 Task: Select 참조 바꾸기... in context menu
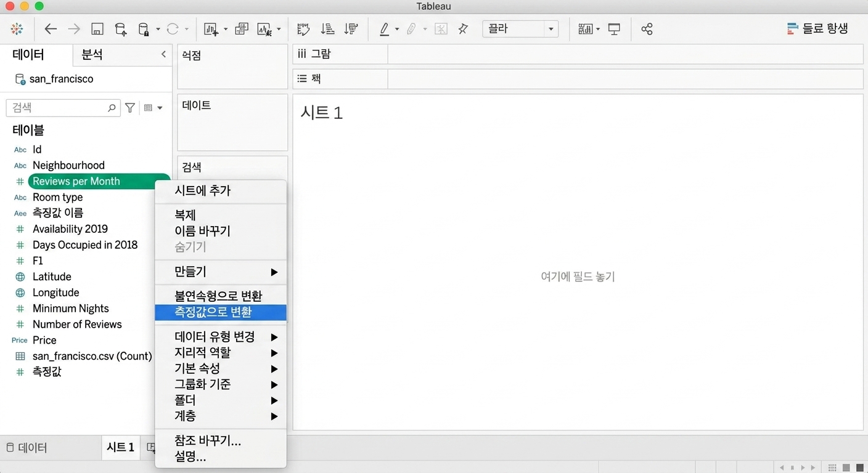[221, 441]
